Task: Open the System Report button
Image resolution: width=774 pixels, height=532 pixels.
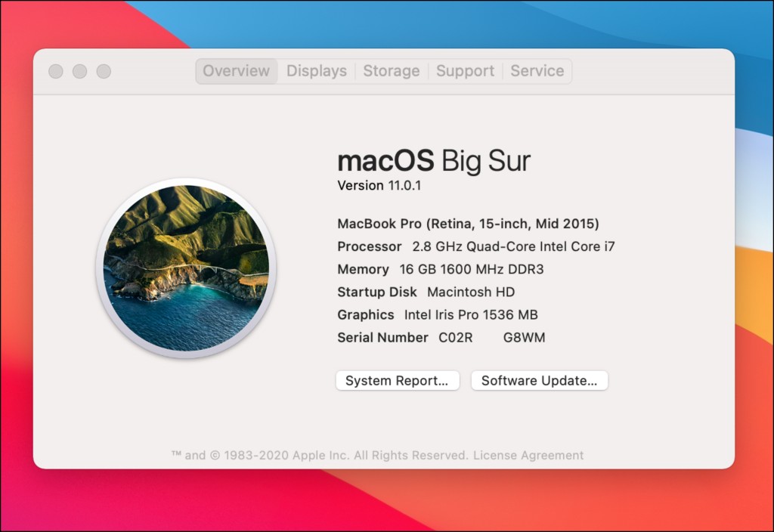Action: (398, 381)
